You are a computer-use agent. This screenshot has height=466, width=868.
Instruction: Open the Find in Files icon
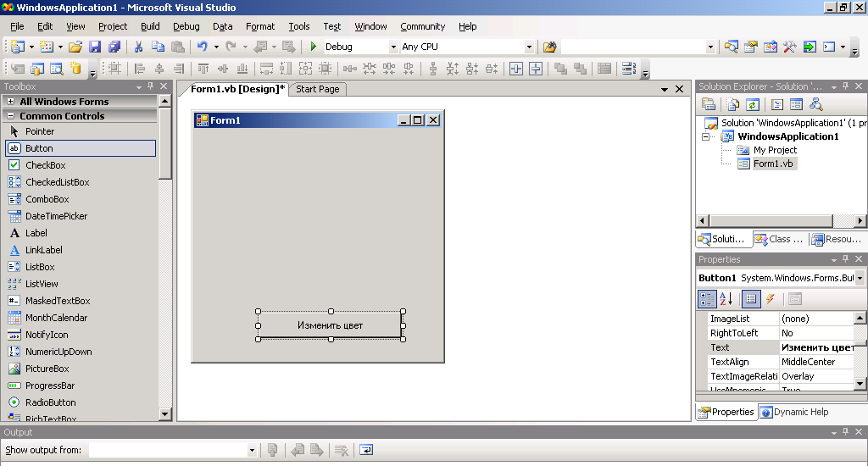[x=549, y=47]
